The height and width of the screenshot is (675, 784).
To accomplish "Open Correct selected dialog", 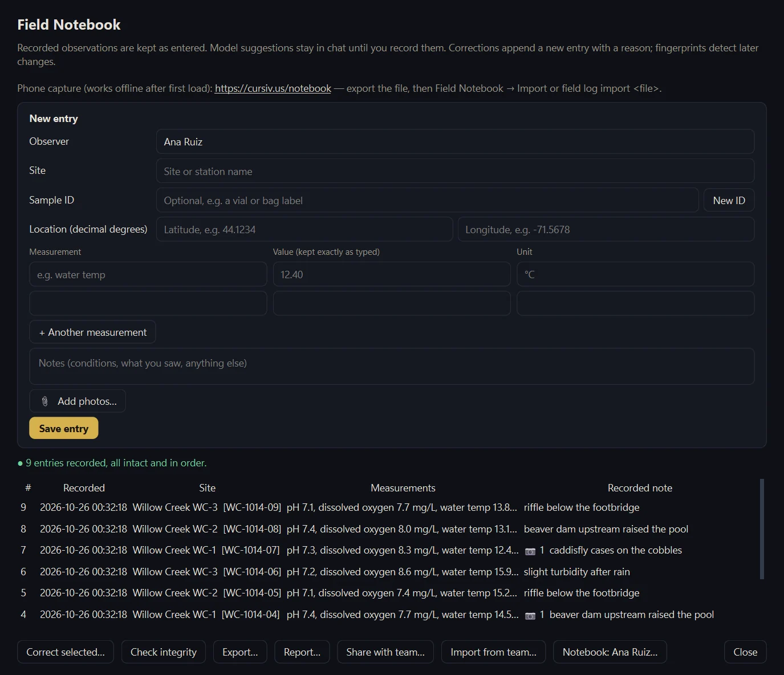I will click(x=66, y=652).
